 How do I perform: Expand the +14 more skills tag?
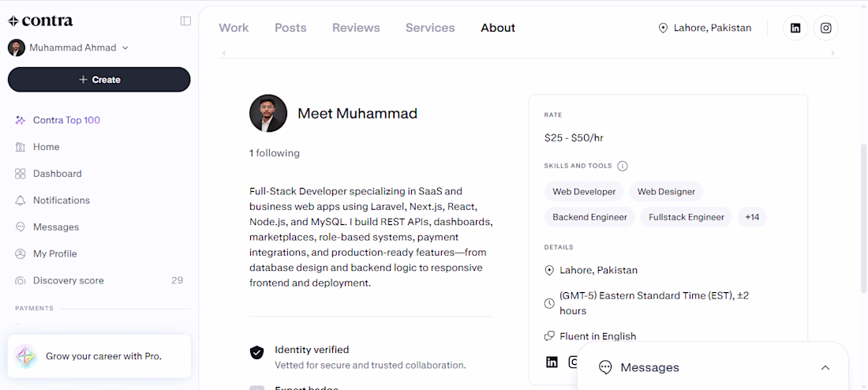click(752, 217)
